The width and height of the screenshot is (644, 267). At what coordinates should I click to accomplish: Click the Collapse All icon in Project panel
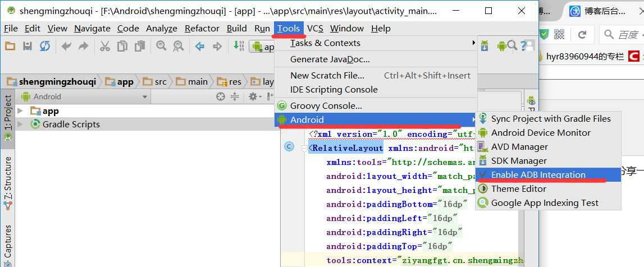[x=235, y=97]
